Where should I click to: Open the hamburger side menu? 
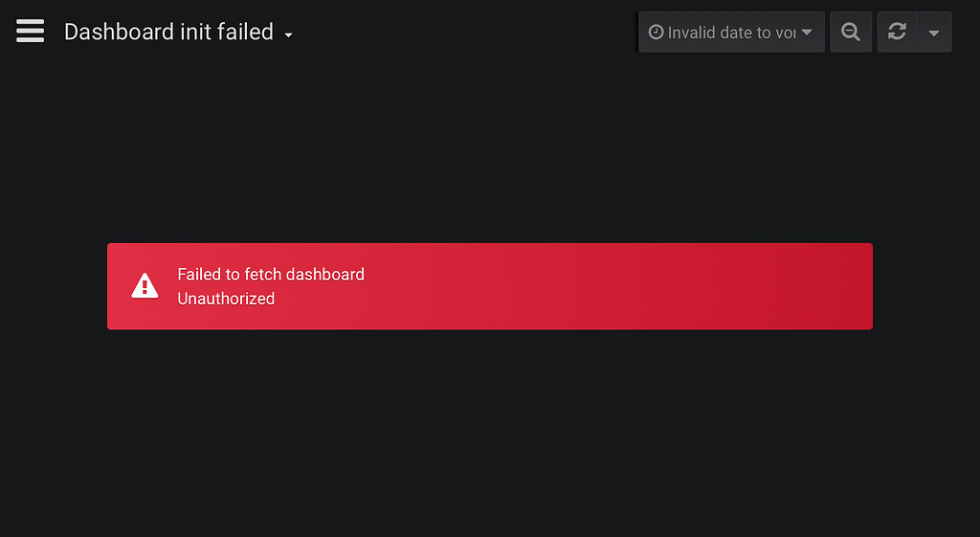coord(30,31)
